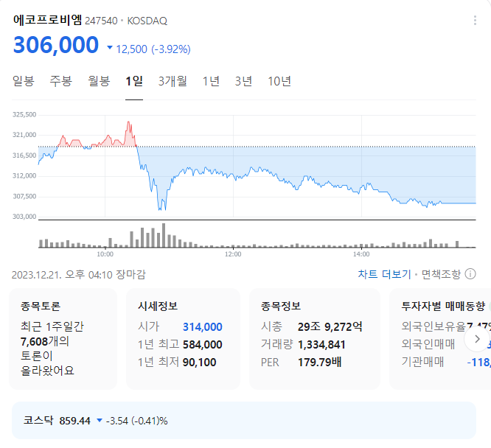Select the 3개월 chart tab
491x448 pixels.
coord(173,81)
